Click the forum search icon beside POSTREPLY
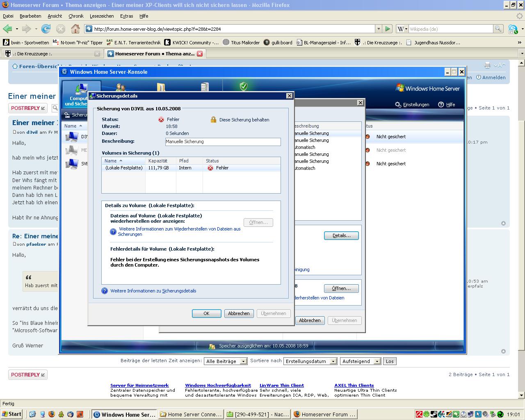The image size is (525, 420). coord(54,108)
